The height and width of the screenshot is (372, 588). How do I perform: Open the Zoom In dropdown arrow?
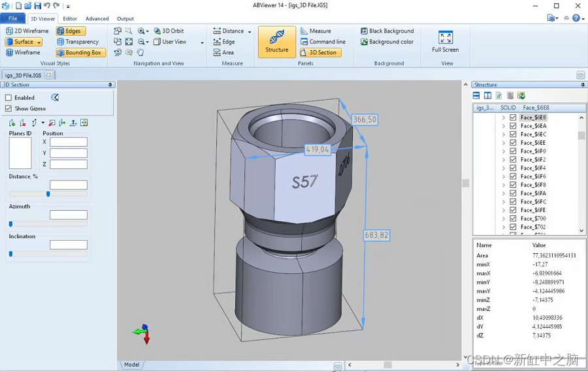point(148,31)
